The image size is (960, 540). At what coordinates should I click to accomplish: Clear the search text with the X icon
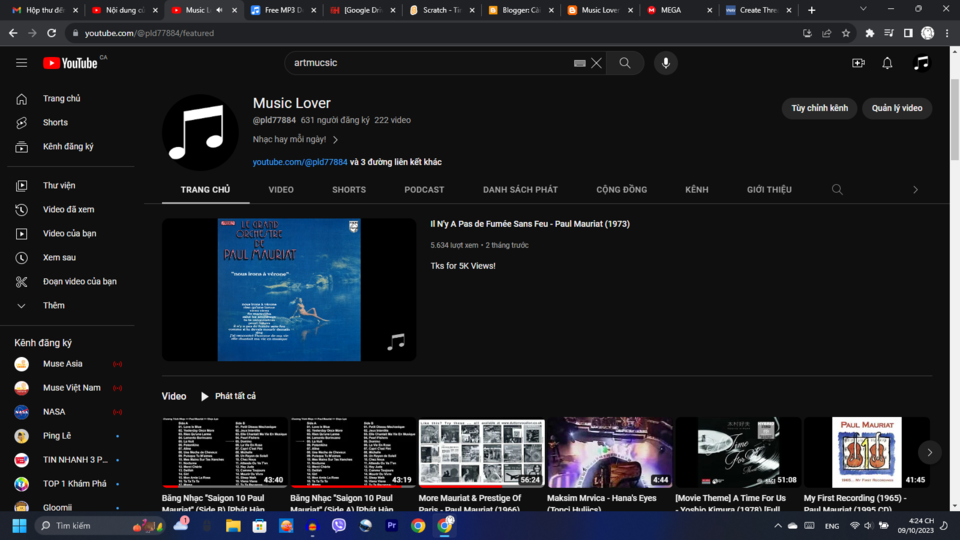(x=596, y=63)
